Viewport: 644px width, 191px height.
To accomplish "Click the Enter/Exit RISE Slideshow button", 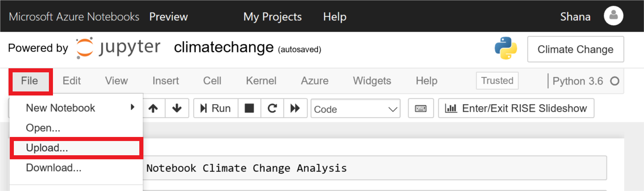I will [516, 109].
